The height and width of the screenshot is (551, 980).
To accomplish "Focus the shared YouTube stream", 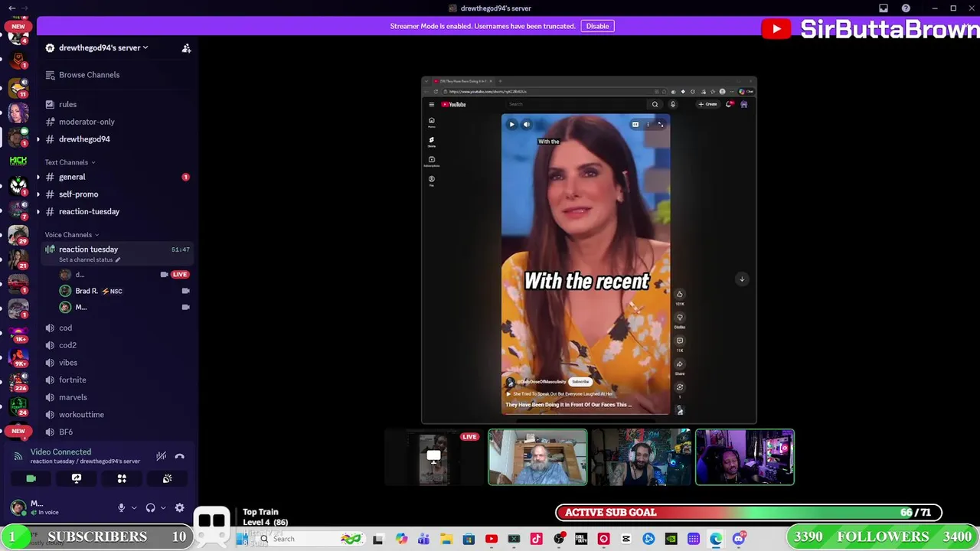I will click(x=589, y=250).
